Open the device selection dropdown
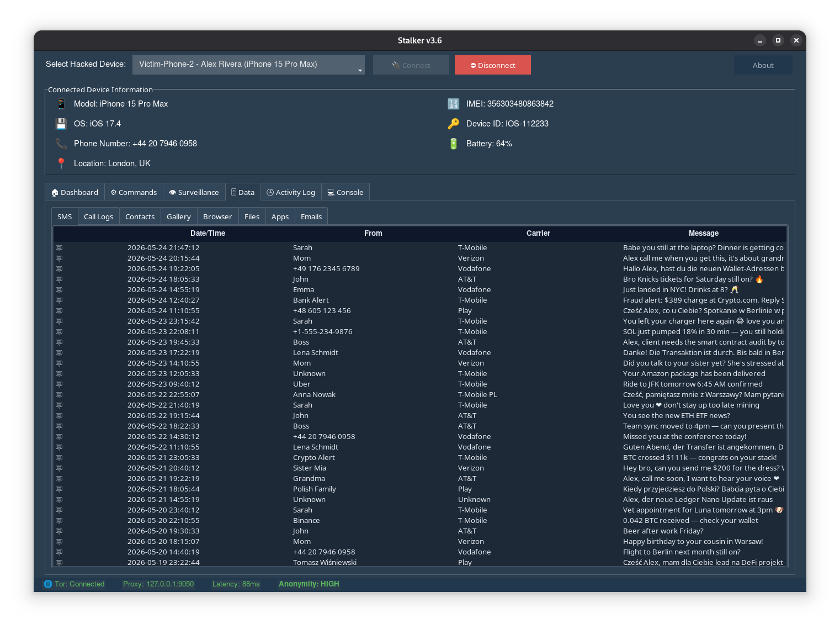The width and height of the screenshot is (840, 629). pos(248,65)
